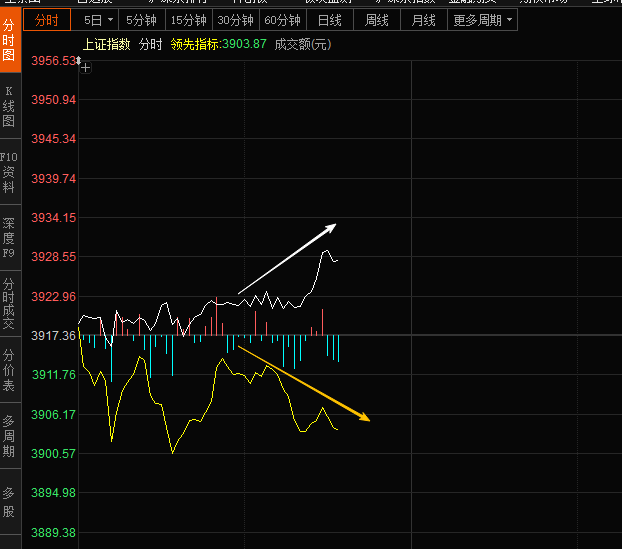Click the 成交额(元) label in chart header
This screenshot has height=549, width=622.
pyautogui.click(x=302, y=44)
